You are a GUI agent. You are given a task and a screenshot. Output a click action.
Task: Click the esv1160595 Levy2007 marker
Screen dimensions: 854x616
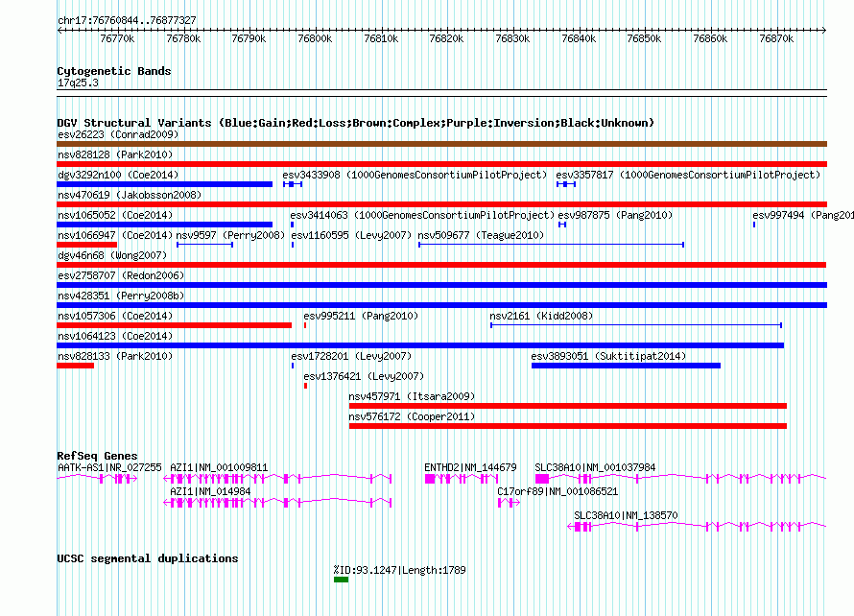[x=293, y=245]
